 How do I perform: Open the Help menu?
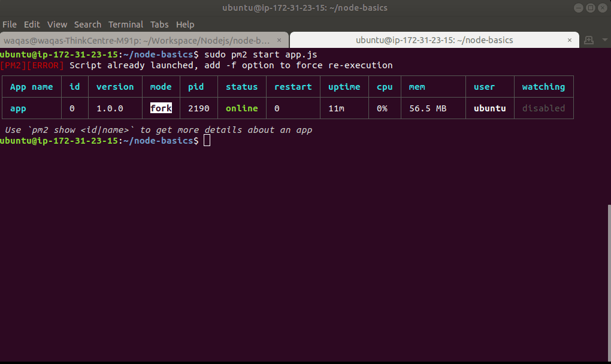185,25
